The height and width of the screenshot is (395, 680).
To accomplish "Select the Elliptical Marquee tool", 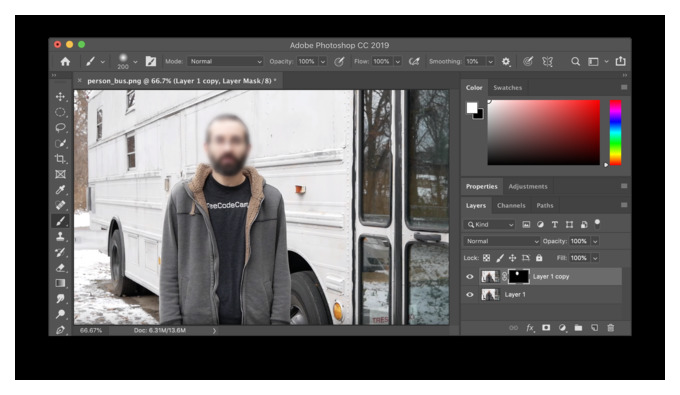I will [60, 112].
